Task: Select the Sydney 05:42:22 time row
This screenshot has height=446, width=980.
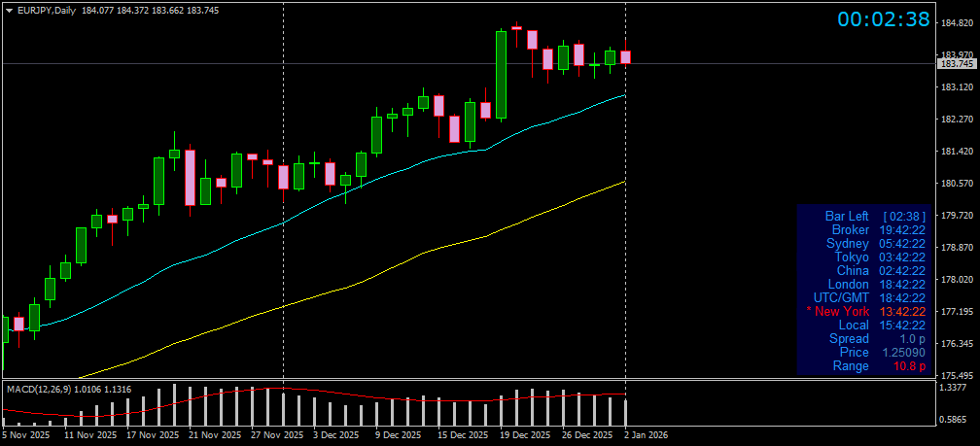Action: (x=876, y=244)
